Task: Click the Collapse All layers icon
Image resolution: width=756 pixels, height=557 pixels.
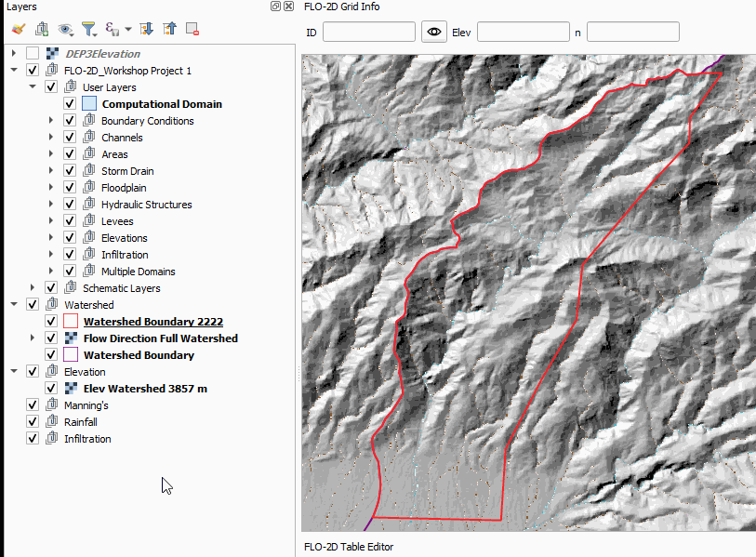Action: point(169,30)
